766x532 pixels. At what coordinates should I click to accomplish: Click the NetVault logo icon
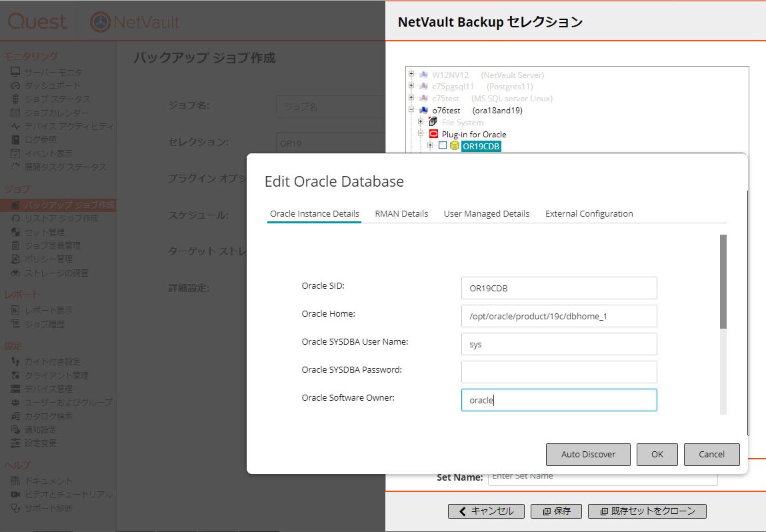coord(100,22)
